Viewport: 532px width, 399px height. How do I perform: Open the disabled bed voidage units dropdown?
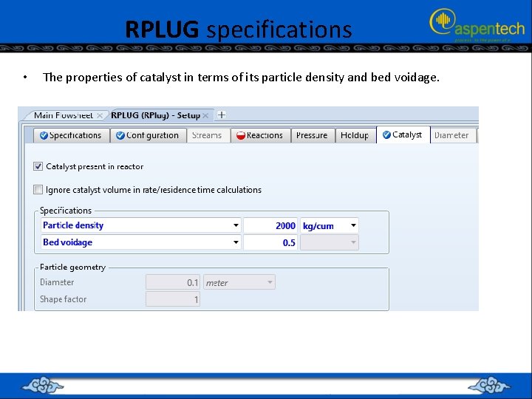330,242
